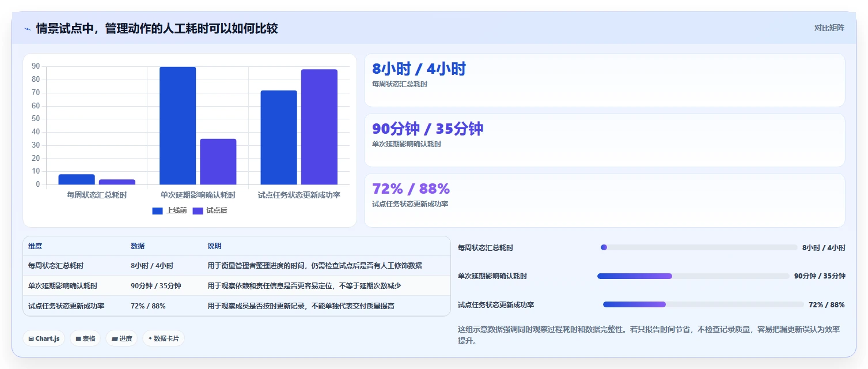This screenshot has height=369, width=868.
Task: Click table cell 每周状态汇总耗时
Action: (x=56, y=266)
